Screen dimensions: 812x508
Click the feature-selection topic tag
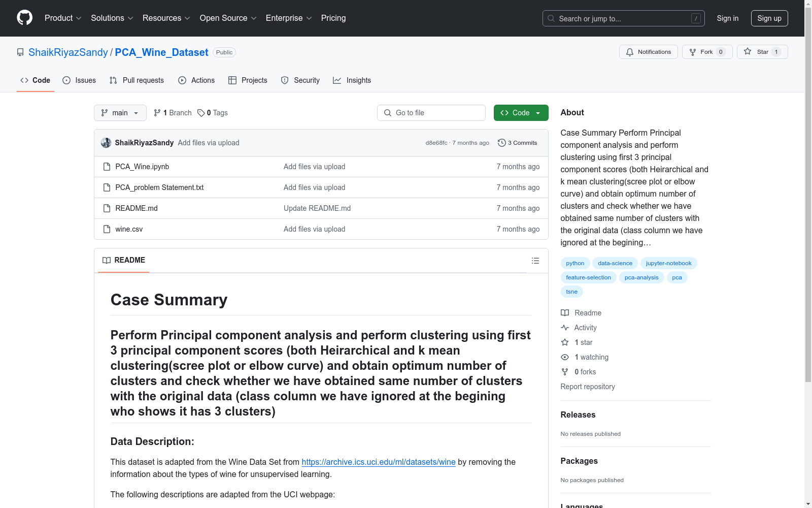point(588,277)
